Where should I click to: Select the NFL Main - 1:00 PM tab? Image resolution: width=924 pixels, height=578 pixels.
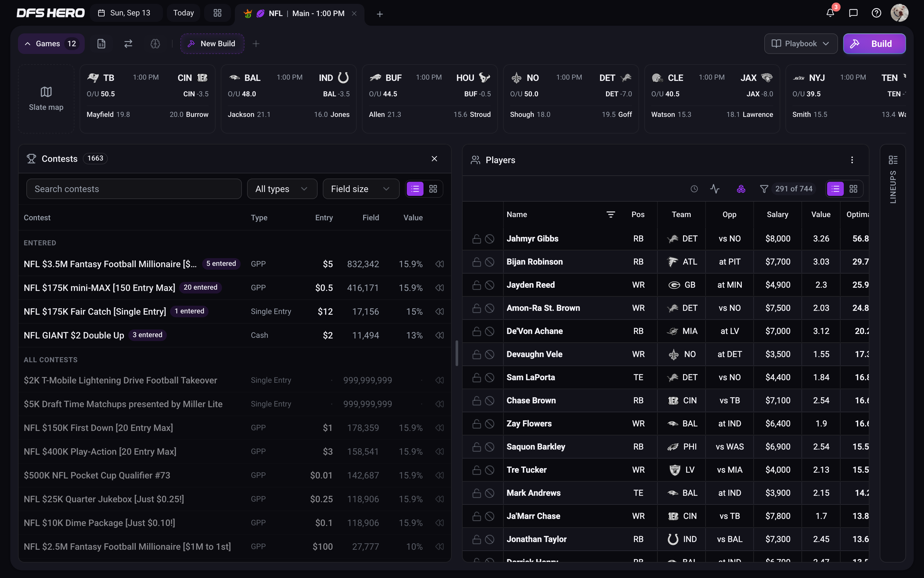300,13
